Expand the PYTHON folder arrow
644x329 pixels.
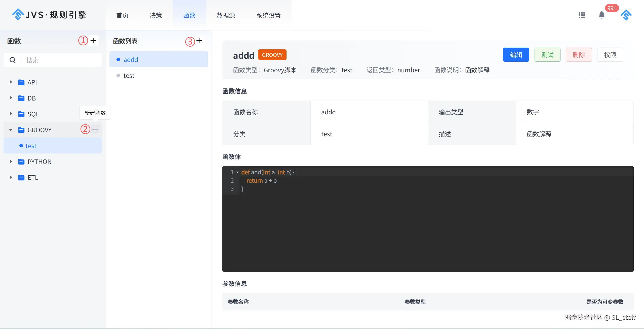pyautogui.click(x=11, y=161)
